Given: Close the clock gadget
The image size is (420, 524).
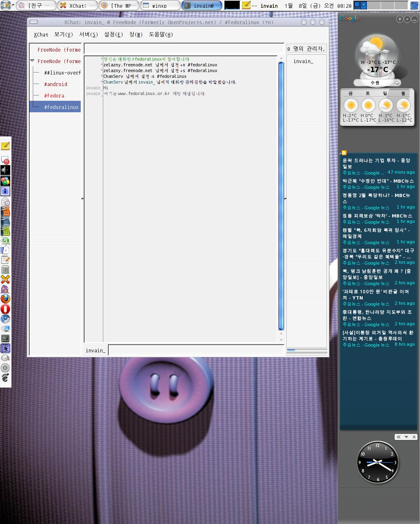Looking at the screenshot, I should [414, 437].
